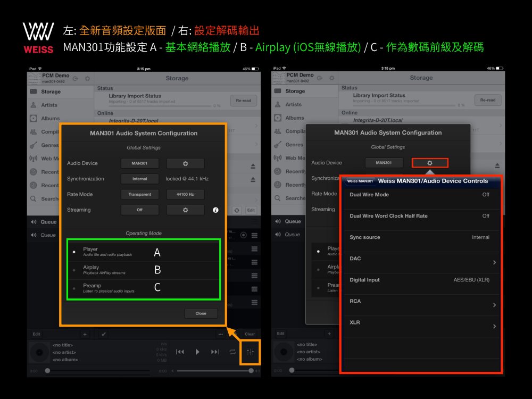
Task: Open 44100 Hz rate selector in left iPad
Action: click(185, 194)
